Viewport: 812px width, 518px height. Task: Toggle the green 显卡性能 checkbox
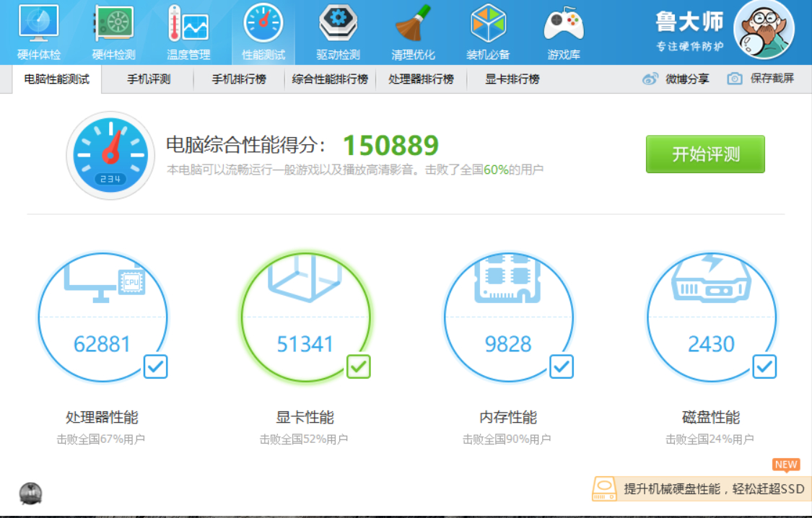pos(358,366)
